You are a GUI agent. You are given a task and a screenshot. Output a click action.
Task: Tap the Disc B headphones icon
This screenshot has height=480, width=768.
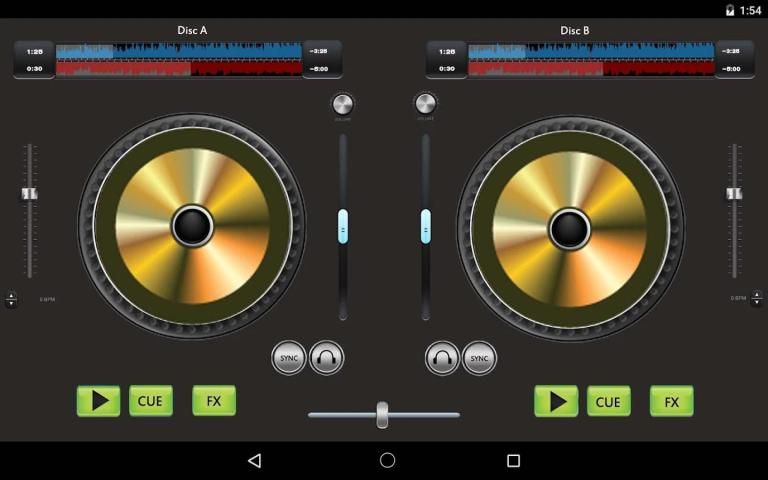click(442, 357)
